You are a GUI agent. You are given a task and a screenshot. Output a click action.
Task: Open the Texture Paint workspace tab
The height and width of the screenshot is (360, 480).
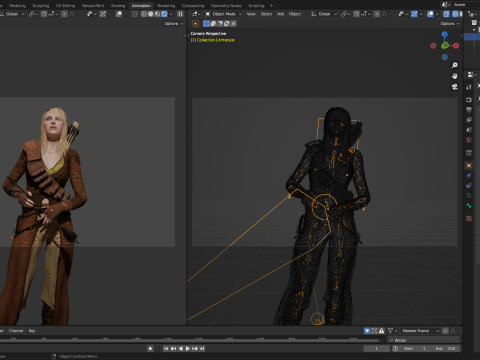click(x=93, y=6)
